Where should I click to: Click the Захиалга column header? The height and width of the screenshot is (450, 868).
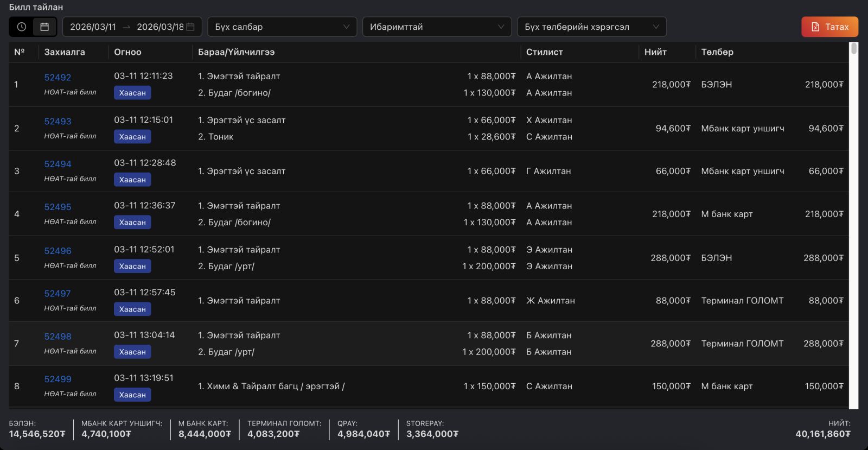(x=65, y=52)
